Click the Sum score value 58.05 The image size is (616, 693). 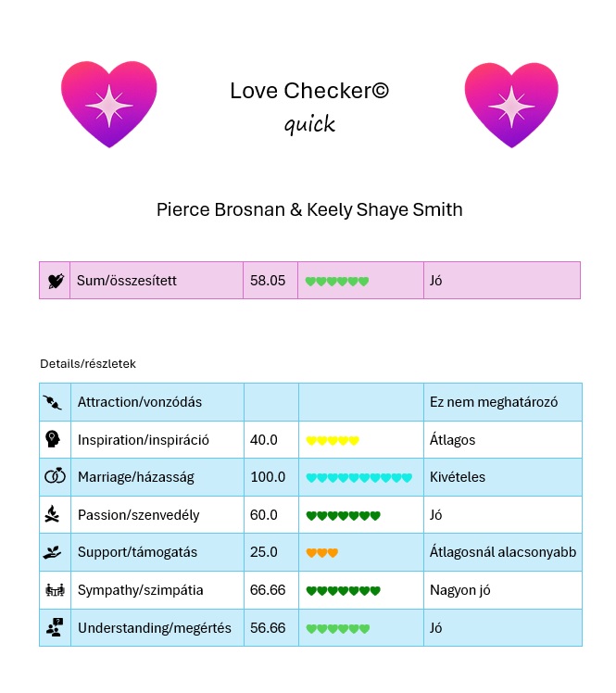click(x=268, y=281)
